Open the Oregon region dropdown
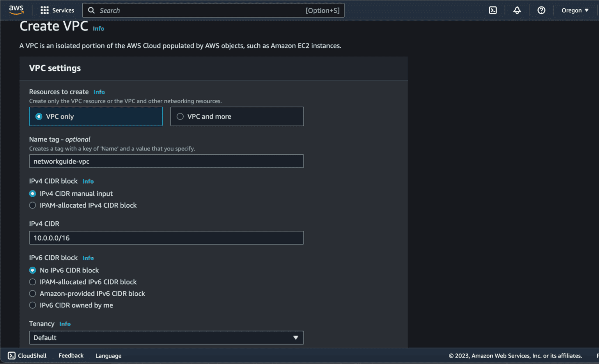The width and height of the screenshot is (599, 364). (574, 10)
